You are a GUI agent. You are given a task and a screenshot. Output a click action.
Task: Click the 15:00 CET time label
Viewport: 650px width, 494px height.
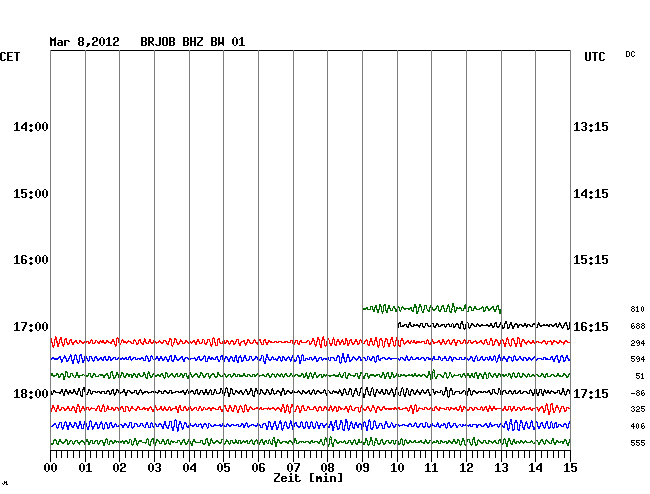(x=31, y=194)
